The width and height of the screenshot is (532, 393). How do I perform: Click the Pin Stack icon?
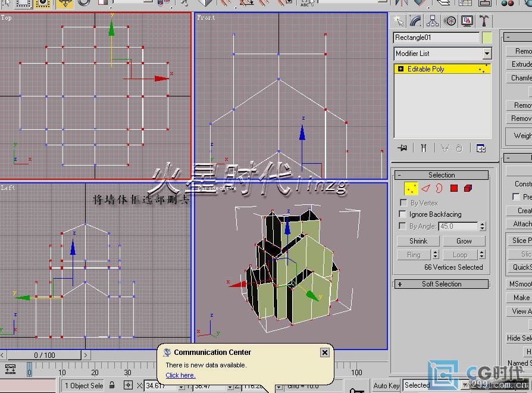point(402,148)
